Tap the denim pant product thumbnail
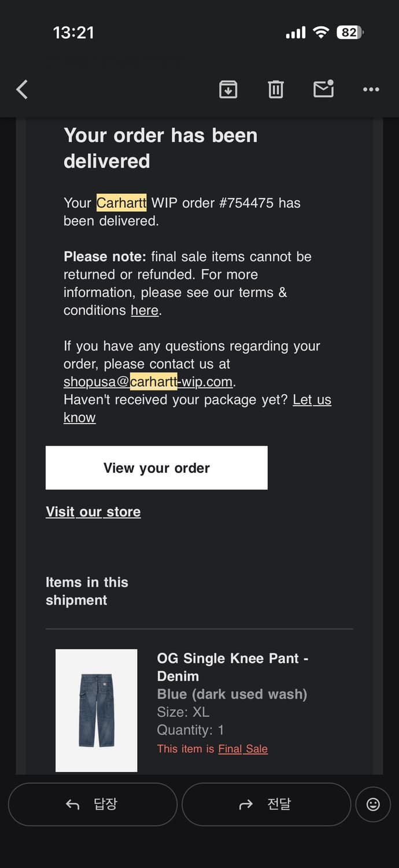 [x=96, y=710]
